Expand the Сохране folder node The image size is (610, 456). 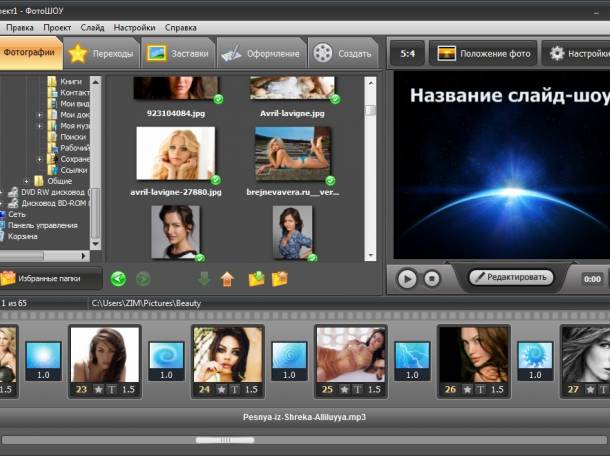click(x=39, y=159)
